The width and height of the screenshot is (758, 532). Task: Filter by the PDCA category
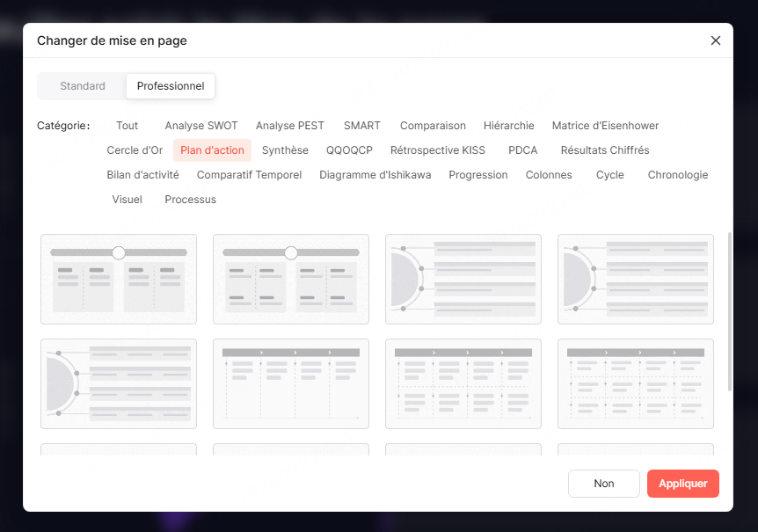[523, 150]
